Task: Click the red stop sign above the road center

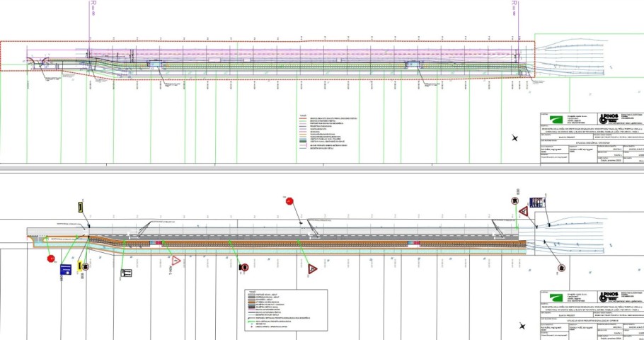Action: (x=289, y=202)
